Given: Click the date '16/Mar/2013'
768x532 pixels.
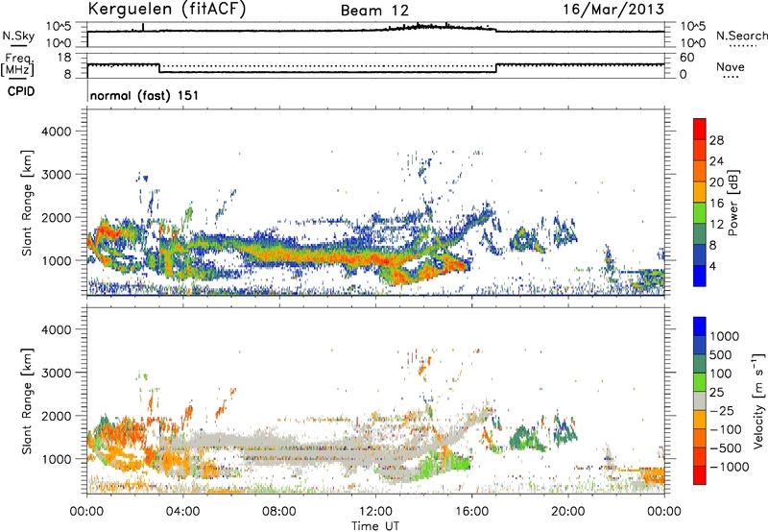Looking at the screenshot, I should tap(613, 10).
